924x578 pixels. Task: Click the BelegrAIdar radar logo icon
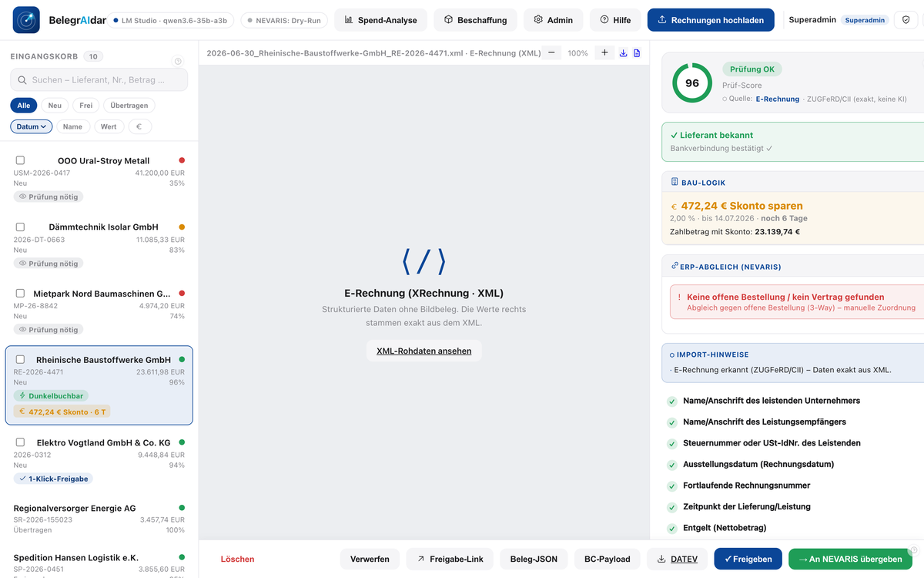[26, 20]
